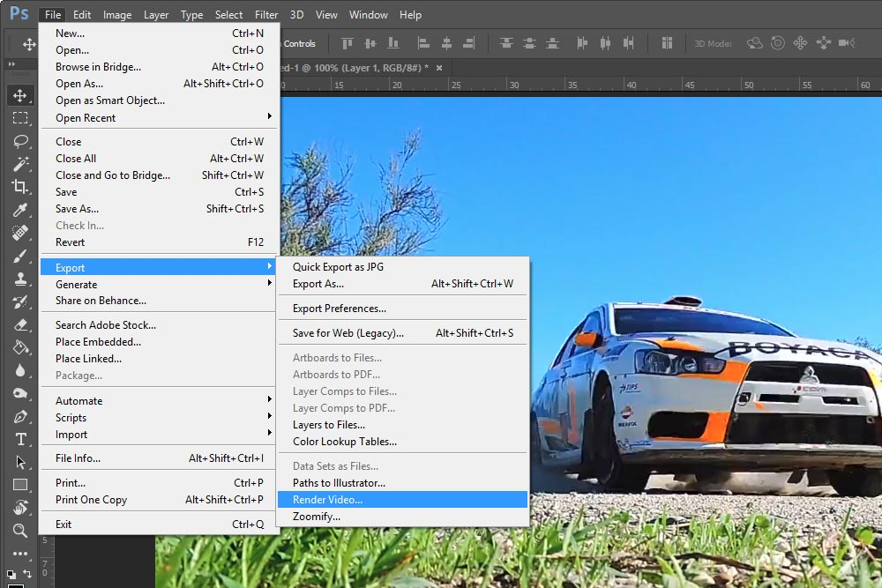Click align top edges icon
This screenshot has height=588, width=882.
coord(348,43)
